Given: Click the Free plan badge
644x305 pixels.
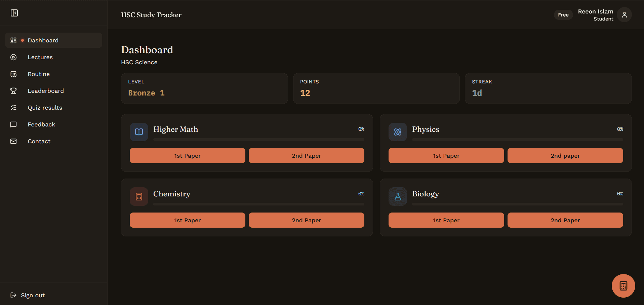Looking at the screenshot, I should pos(563,15).
